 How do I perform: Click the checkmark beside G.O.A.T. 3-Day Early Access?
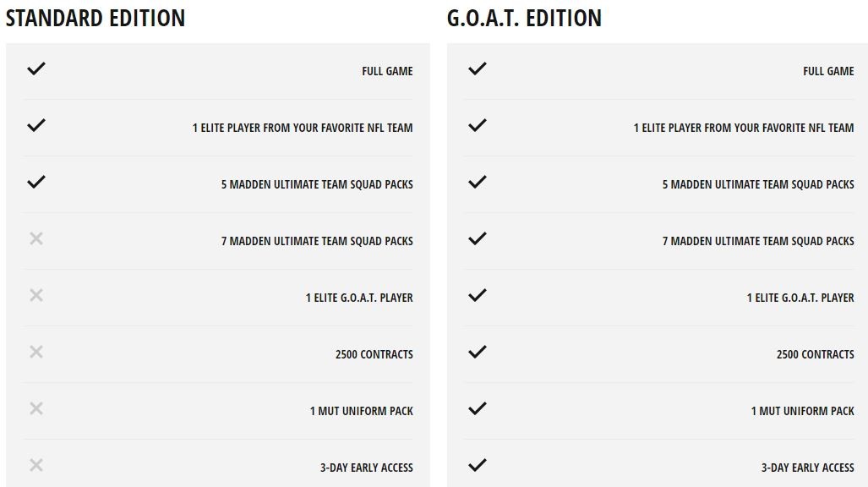[x=478, y=465]
